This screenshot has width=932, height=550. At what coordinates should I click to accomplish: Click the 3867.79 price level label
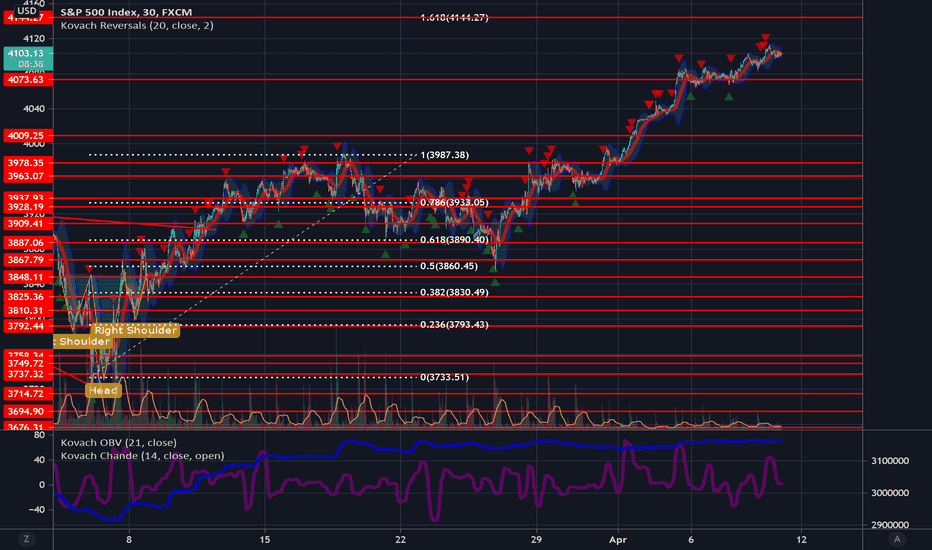tap(28, 260)
